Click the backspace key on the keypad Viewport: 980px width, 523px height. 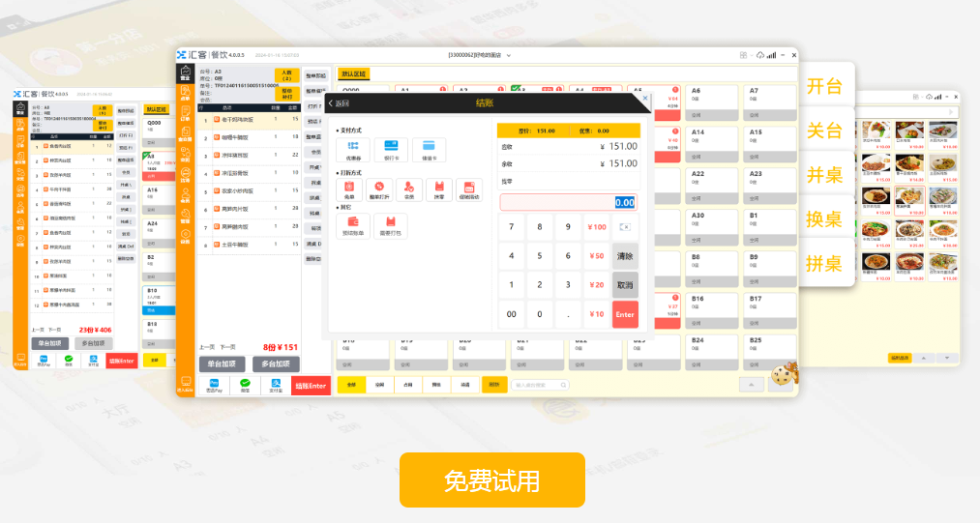click(625, 227)
